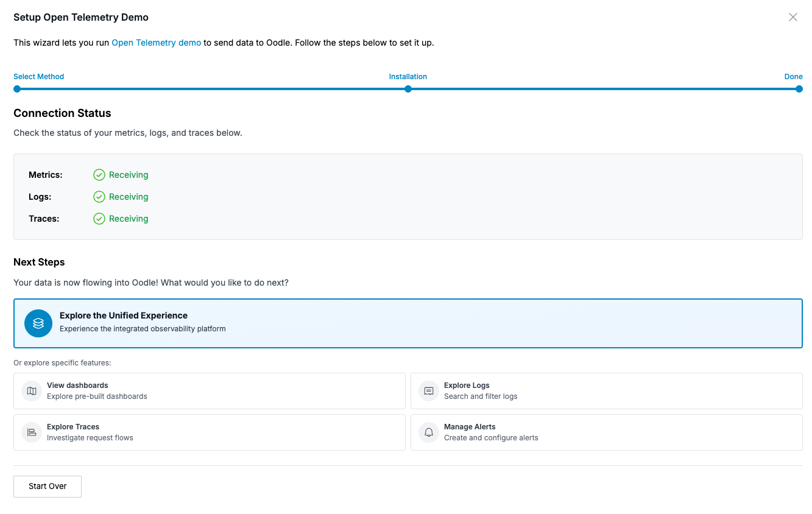
Task: Choose the Explore Logs card title
Action: [x=467, y=385]
